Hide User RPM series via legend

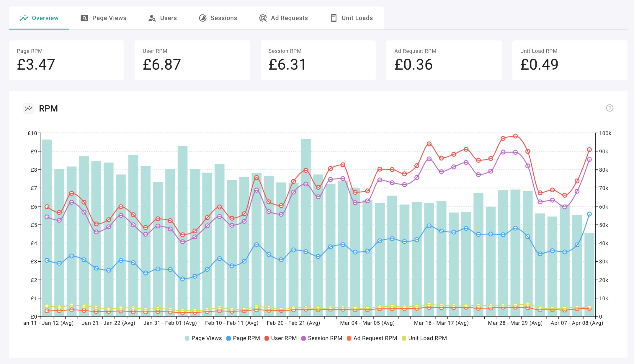(281, 338)
